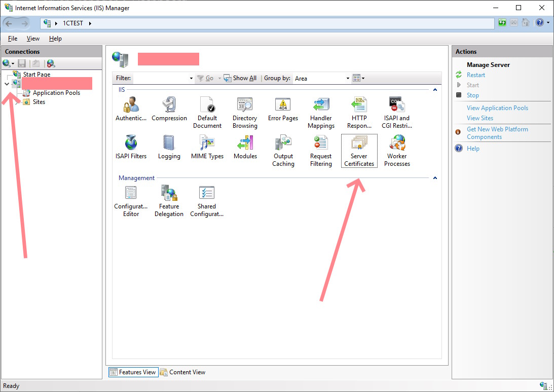This screenshot has height=392, width=554.
Task: Click the Restart server action
Action: click(476, 75)
